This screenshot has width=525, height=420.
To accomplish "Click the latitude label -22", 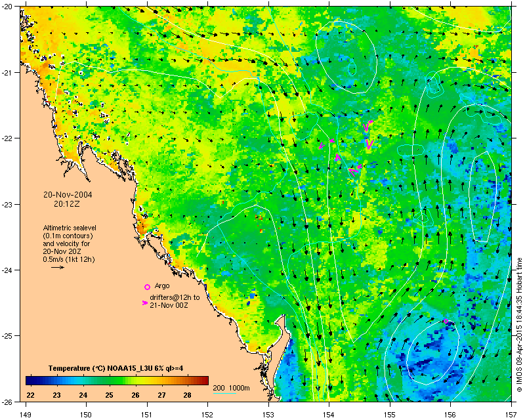I will [8, 138].
